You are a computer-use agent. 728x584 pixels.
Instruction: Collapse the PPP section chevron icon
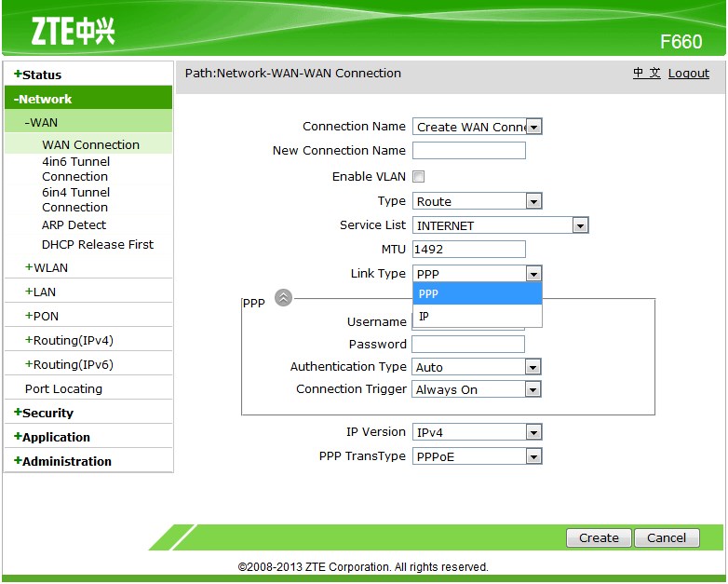click(284, 298)
